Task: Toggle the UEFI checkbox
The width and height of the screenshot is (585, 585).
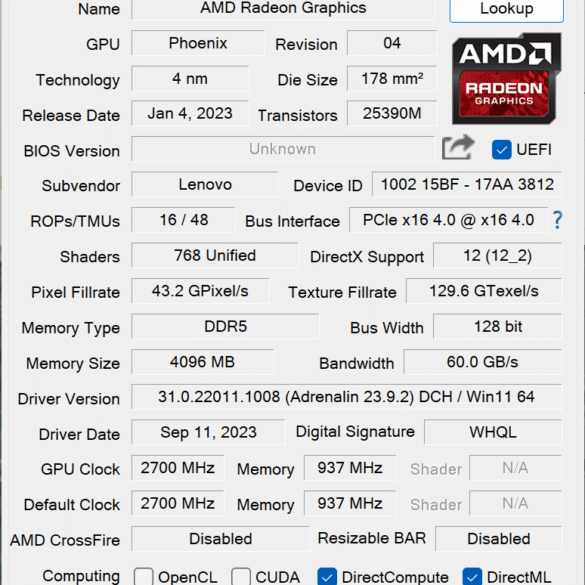Action: coord(501,150)
